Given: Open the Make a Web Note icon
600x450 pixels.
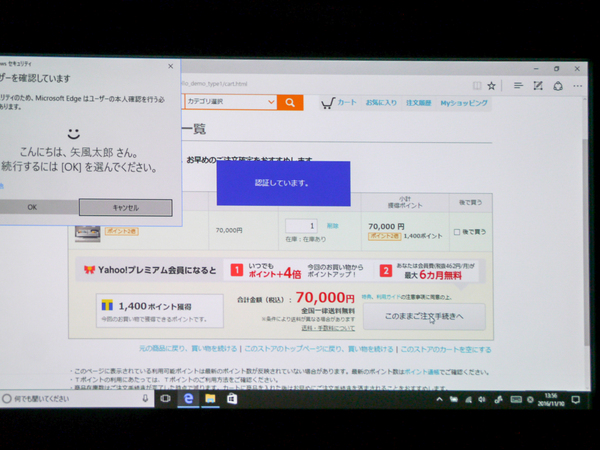Looking at the screenshot, I should pyautogui.click(x=538, y=86).
